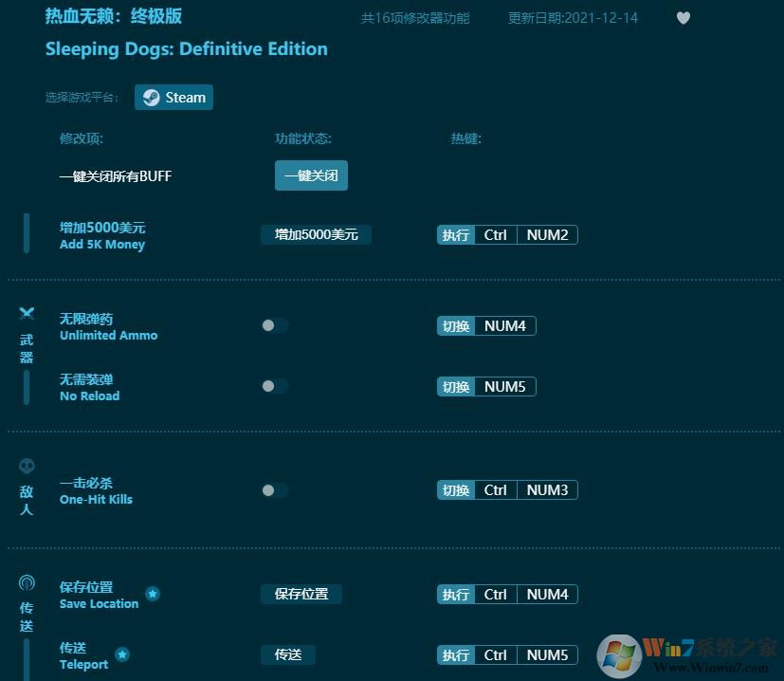Screen dimensions: 784x681
Task: Click the 更新日期:2021-12-14 text
Action: coord(573,18)
